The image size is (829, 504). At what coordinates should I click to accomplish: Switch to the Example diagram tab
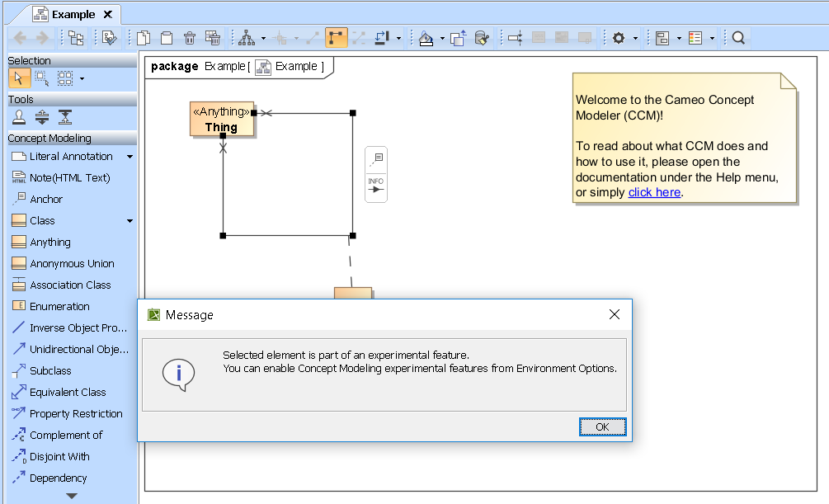(73, 14)
